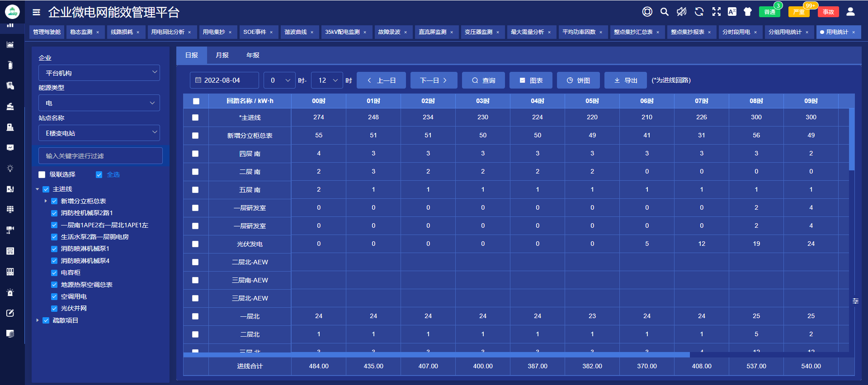Check the *主进线 row checkbox

[195, 117]
